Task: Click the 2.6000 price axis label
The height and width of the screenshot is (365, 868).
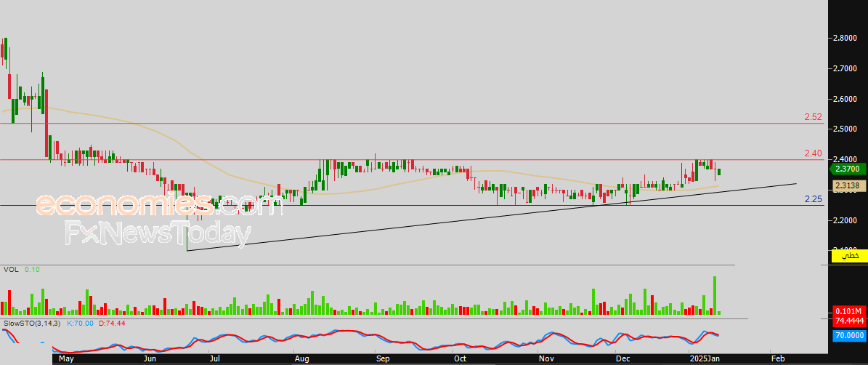Action: (846, 99)
